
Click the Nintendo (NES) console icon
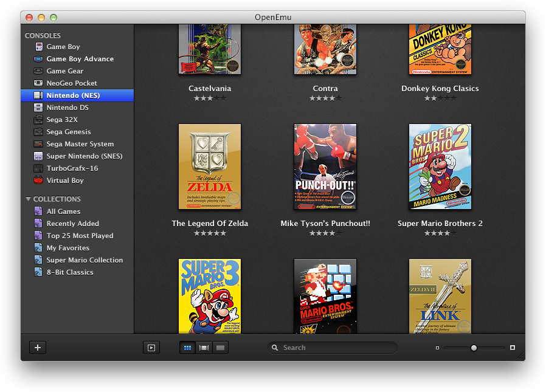point(38,95)
